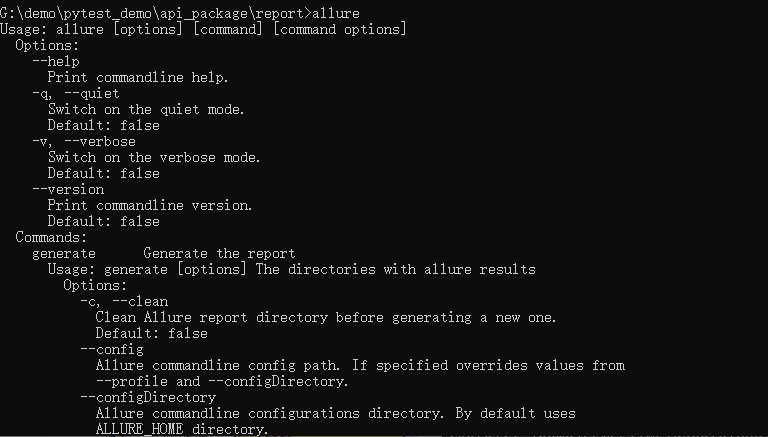Viewport: 768px width, 437px height.
Task: Click the -q, --quiet option
Action: [x=75, y=93]
